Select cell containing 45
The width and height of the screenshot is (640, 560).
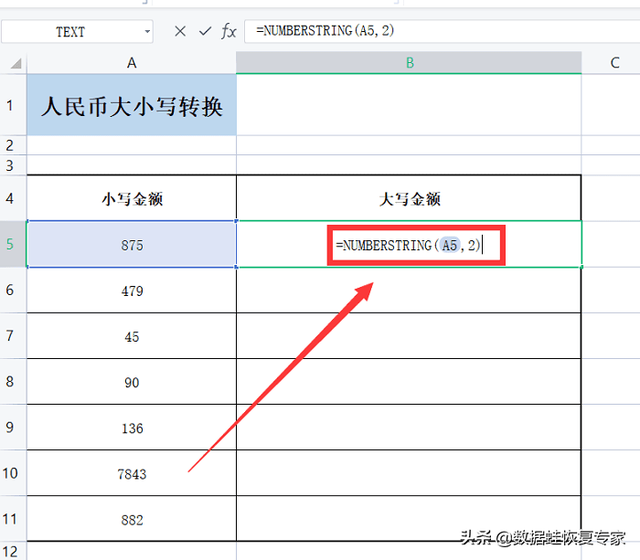point(131,336)
